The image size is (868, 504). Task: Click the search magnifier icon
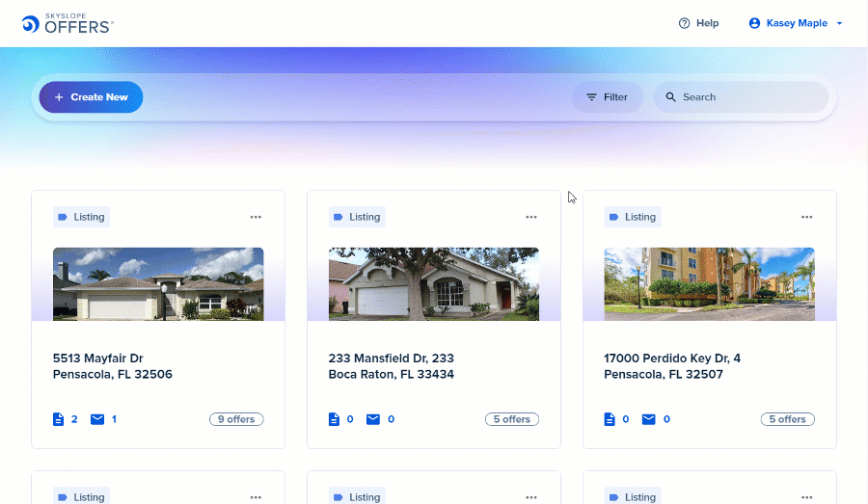coord(670,96)
